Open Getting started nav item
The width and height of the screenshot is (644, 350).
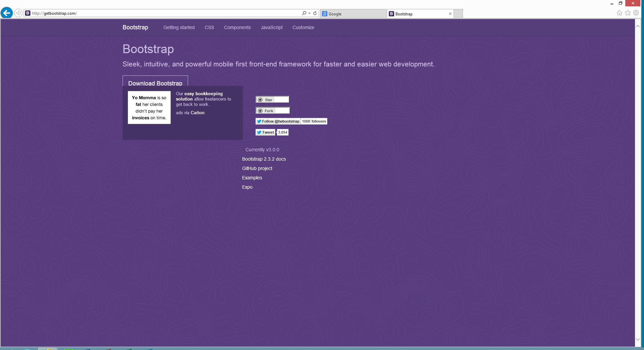[179, 27]
